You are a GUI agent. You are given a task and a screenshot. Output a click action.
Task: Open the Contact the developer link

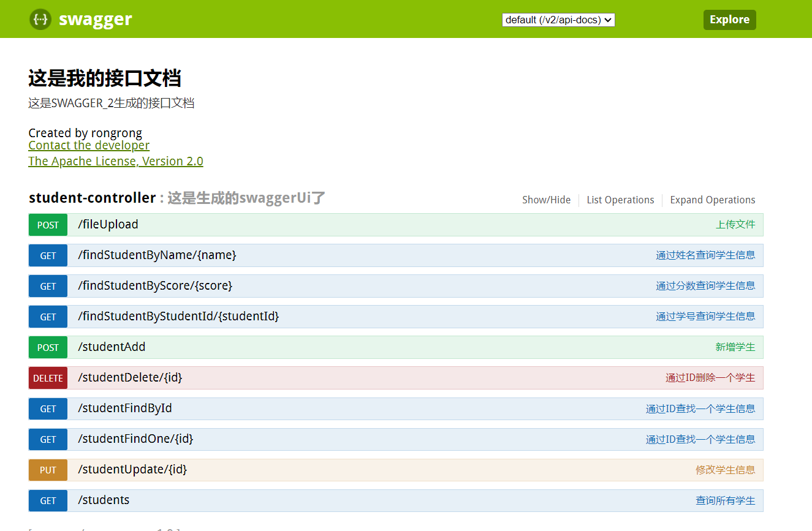coord(89,145)
